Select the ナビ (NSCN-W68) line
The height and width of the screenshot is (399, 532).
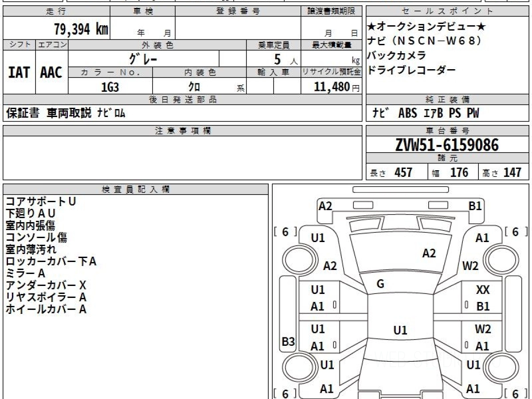coord(425,41)
